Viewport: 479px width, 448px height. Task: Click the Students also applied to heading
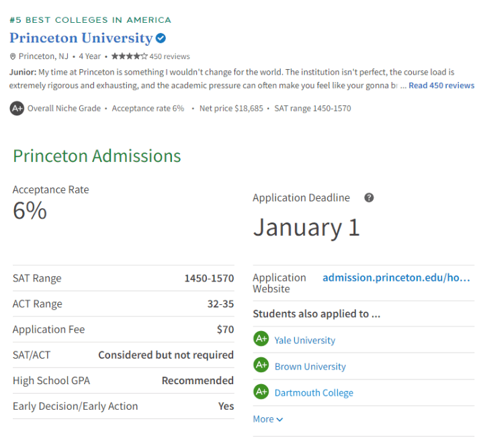(x=316, y=314)
